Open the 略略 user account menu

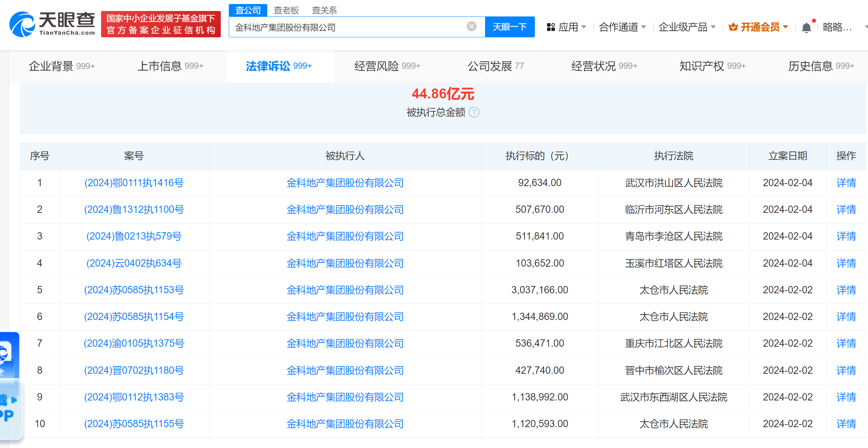click(837, 27)
